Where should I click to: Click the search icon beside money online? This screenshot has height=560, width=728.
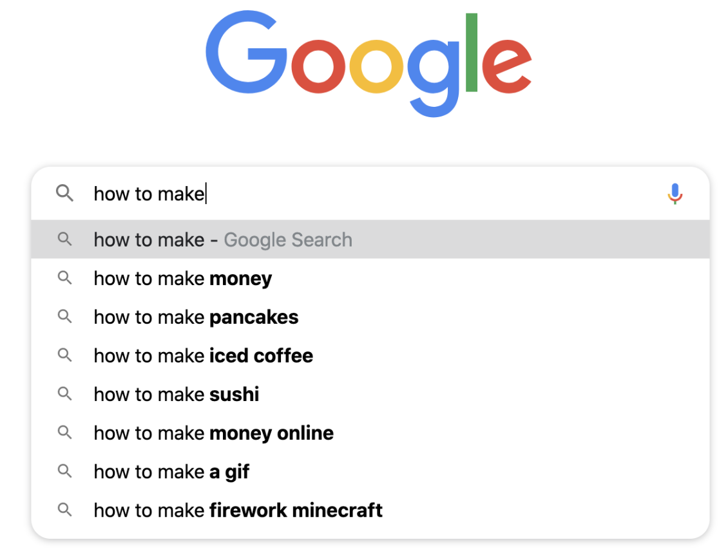(64, 433)
